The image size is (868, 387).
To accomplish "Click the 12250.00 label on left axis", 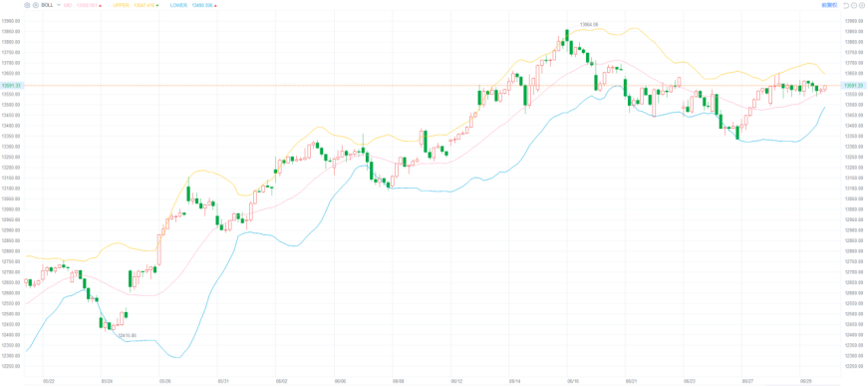I will (11, 366).
